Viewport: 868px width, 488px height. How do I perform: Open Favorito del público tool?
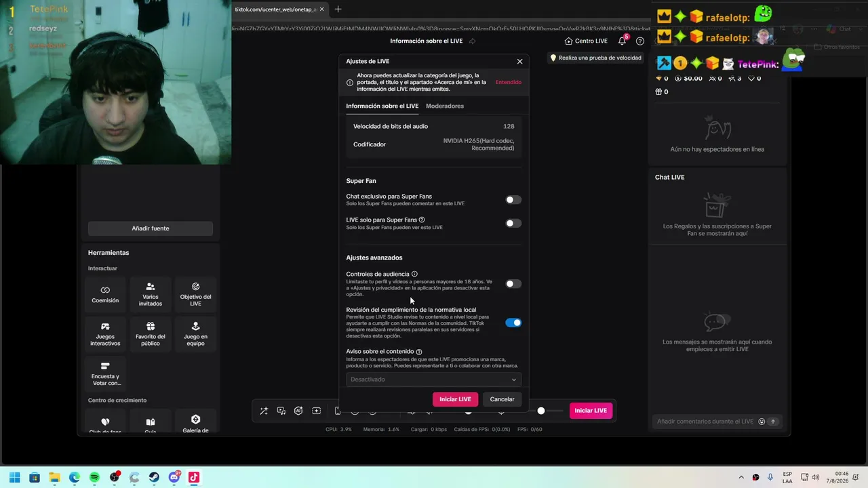click(151, 334)
